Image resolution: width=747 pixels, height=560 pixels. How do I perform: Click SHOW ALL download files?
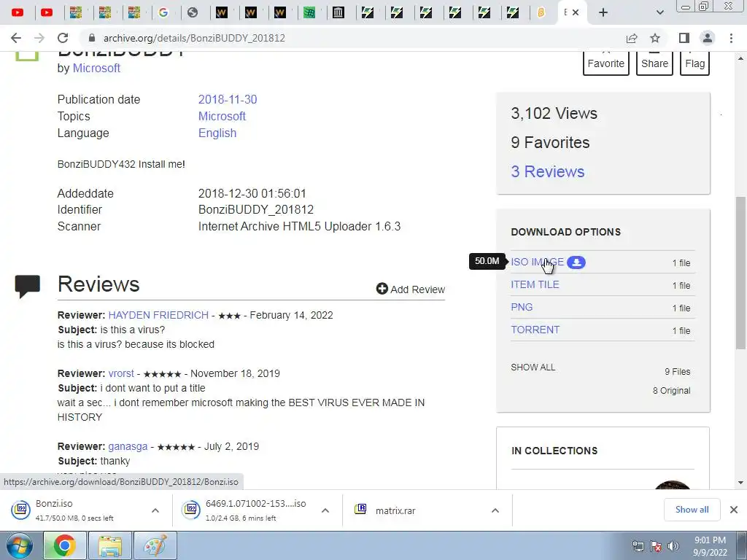coord(533,367)
